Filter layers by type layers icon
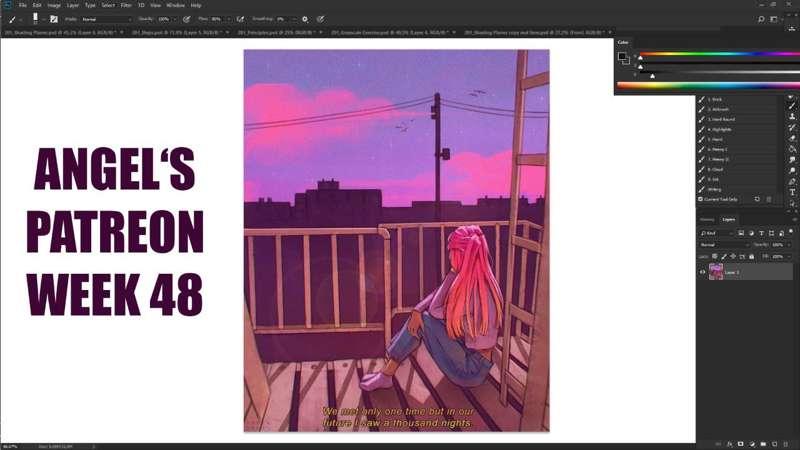 pos(761,233)
